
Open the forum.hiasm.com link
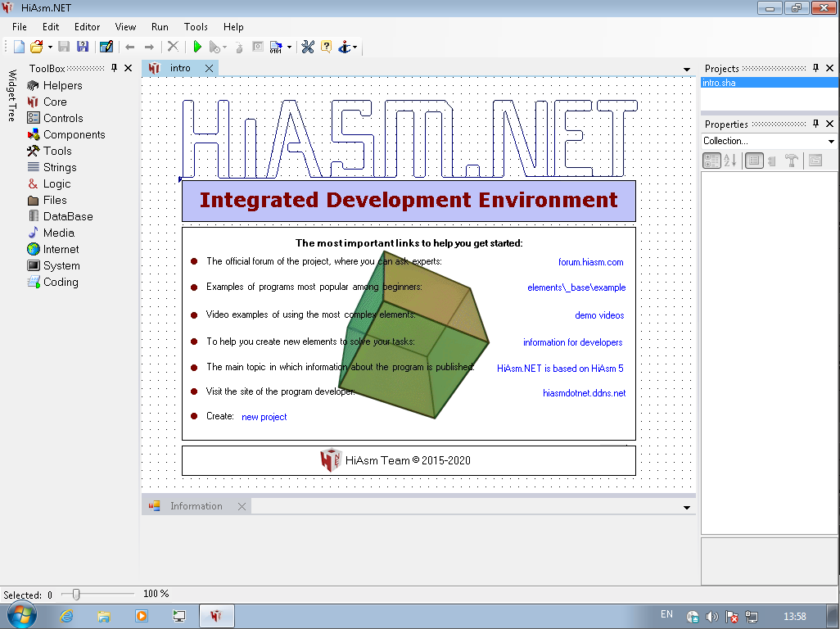click(590, 262)
